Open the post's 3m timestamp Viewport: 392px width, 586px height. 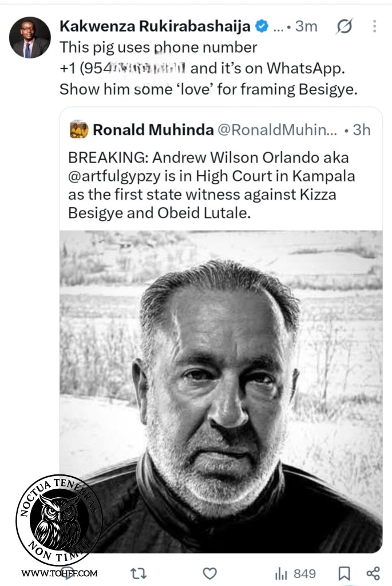(306, 26)
